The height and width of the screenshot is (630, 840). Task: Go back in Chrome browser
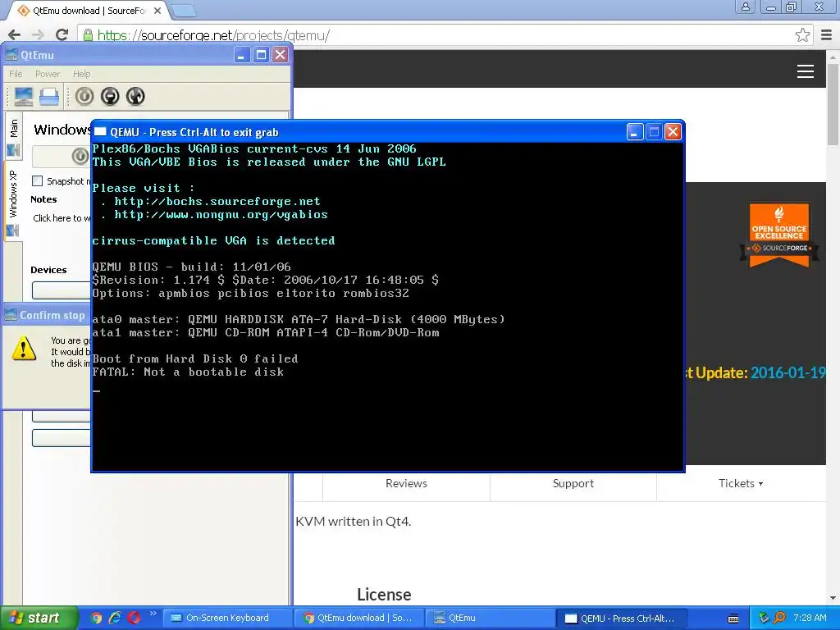[x=15, y=34]
